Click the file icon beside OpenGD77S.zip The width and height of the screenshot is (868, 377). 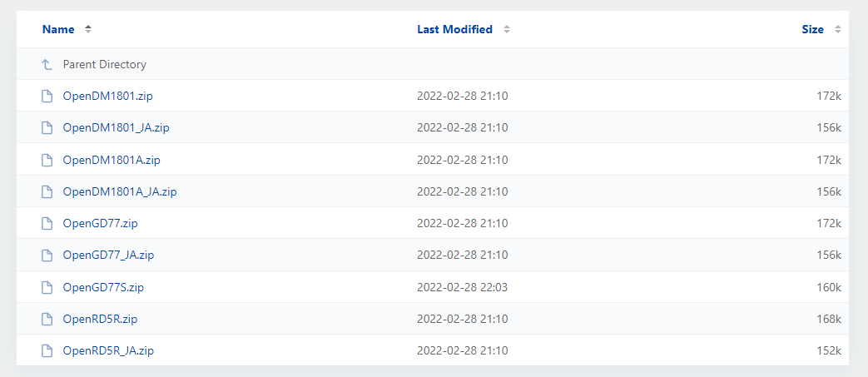[x=47, y=287]
